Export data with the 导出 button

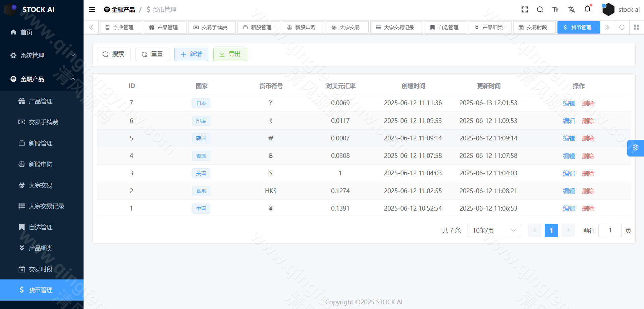[230, 54]
